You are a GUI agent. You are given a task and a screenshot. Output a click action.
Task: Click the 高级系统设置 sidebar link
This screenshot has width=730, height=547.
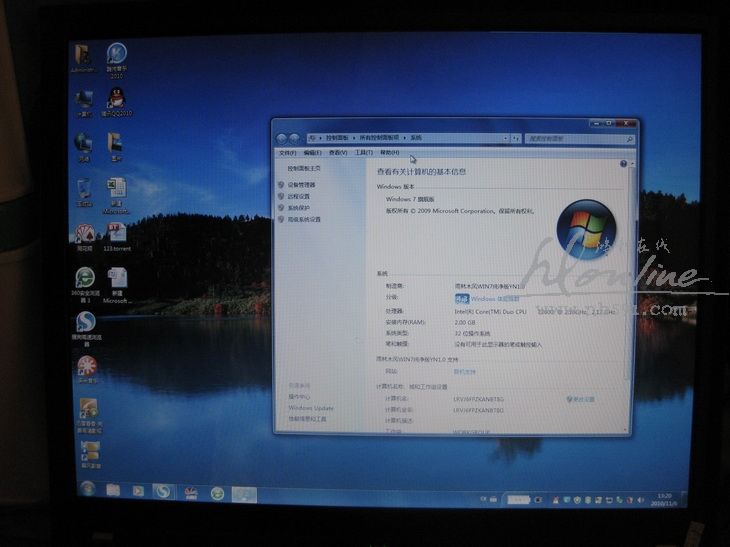[304, 219]
